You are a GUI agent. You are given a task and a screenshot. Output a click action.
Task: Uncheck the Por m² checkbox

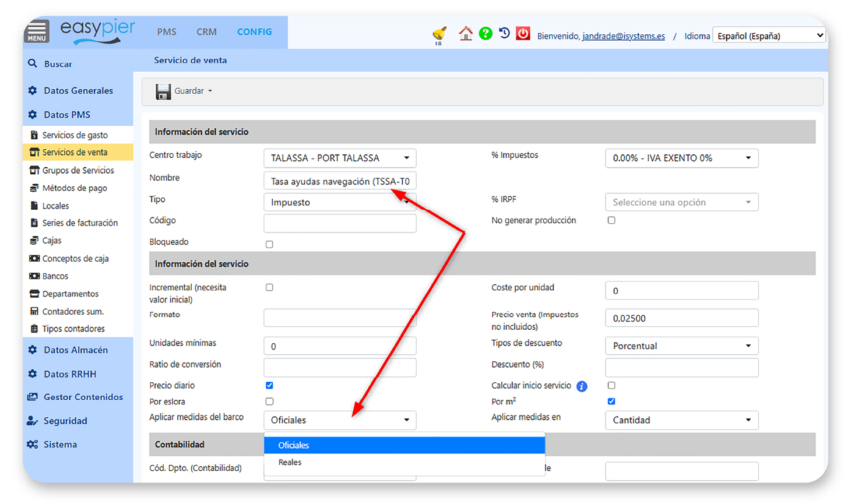pyautogui.click(x=611, y=401)
